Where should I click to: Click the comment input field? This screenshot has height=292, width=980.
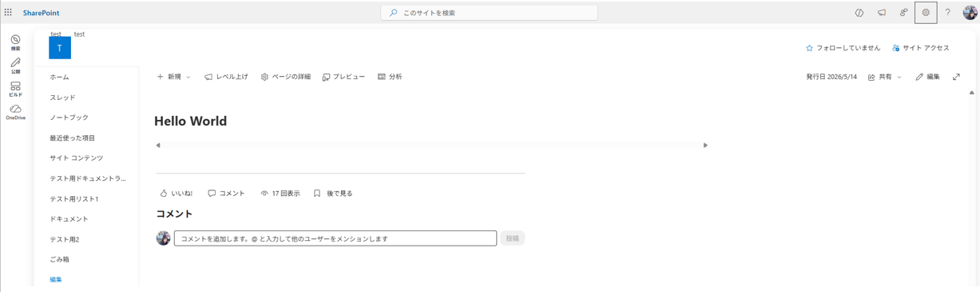tap(335, 238)
